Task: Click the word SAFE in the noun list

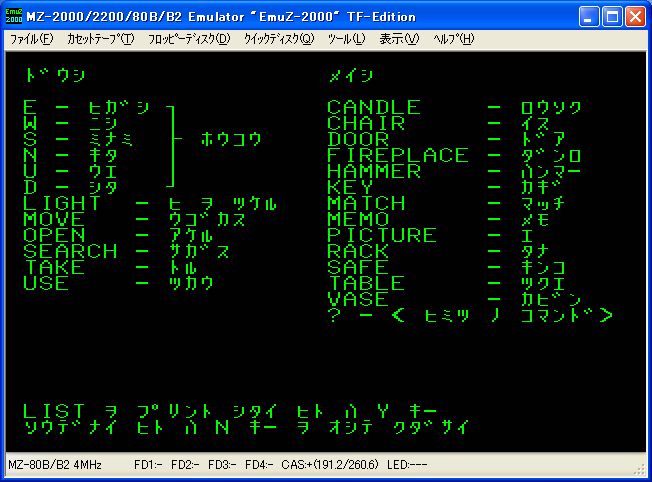Action: pyautogui.click(x=358, y=267)
